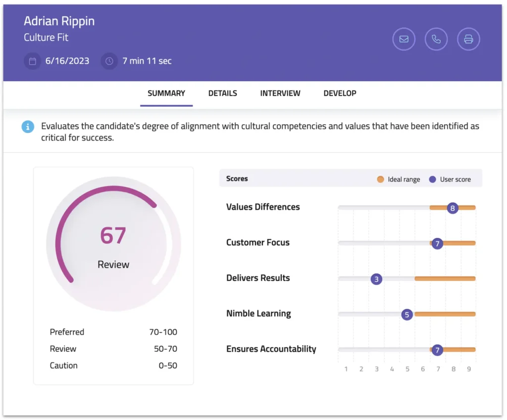The height and width of the screenshot is (420, 507).
Task: Click the Customer Focus score marker 7
Action: [x=437, y=243]
